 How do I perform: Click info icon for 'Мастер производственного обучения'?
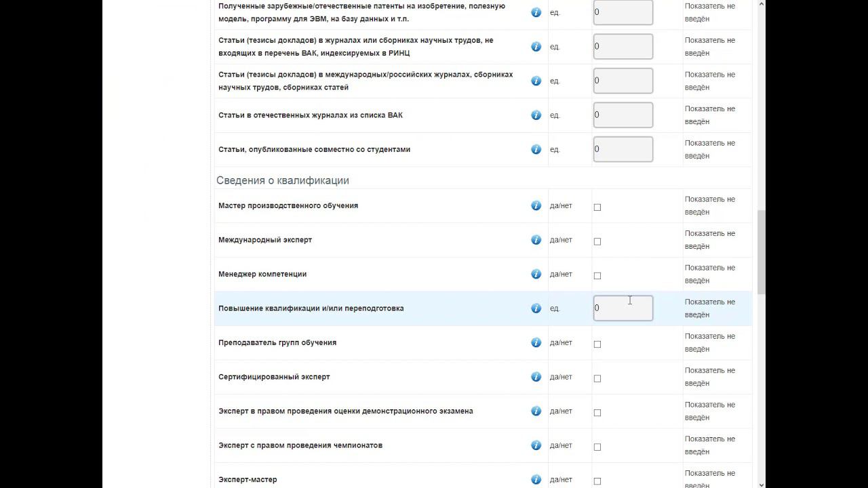[x=536, y=205]
